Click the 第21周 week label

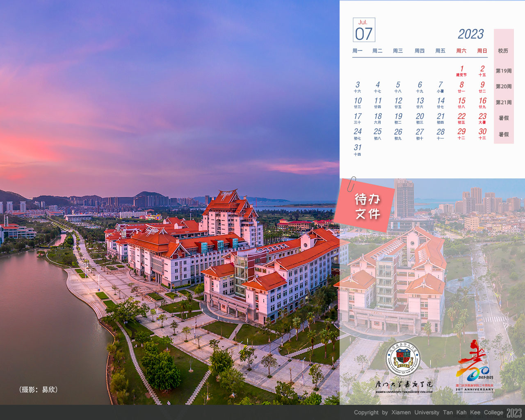(x=504, y=103)
